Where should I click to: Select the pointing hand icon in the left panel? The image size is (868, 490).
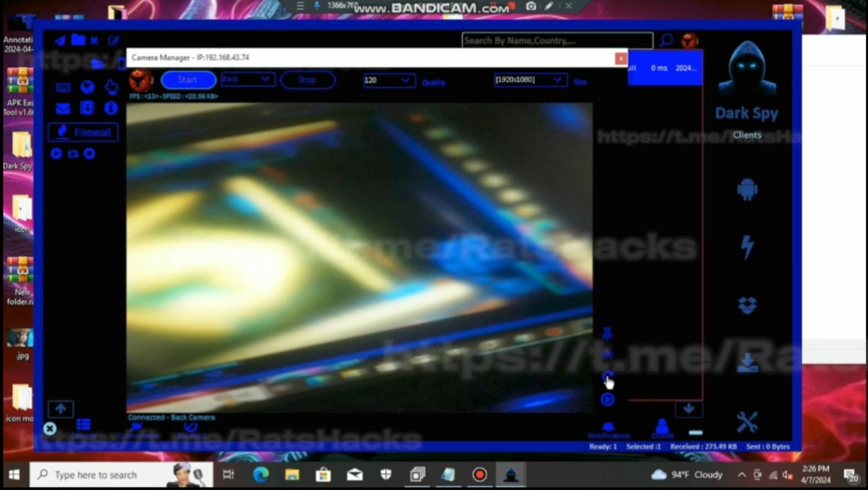(111, 87)
